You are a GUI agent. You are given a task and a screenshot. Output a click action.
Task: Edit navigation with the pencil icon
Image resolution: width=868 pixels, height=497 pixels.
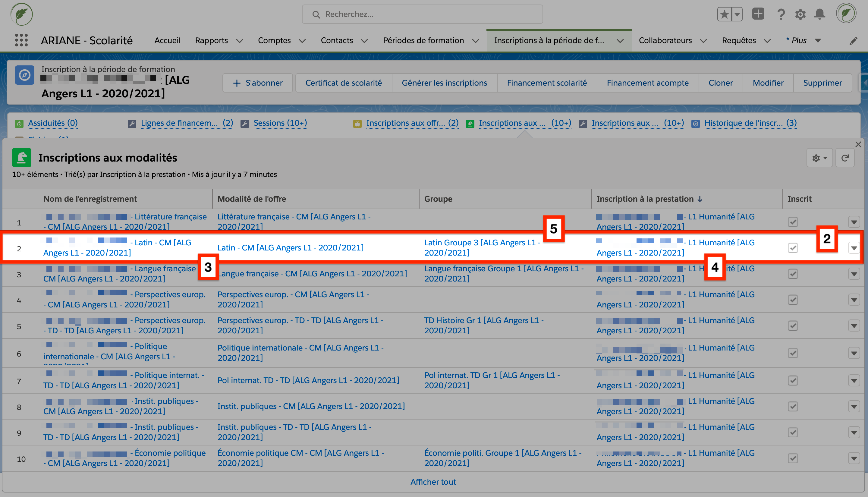pyautogui.click(x=853, y=41)
